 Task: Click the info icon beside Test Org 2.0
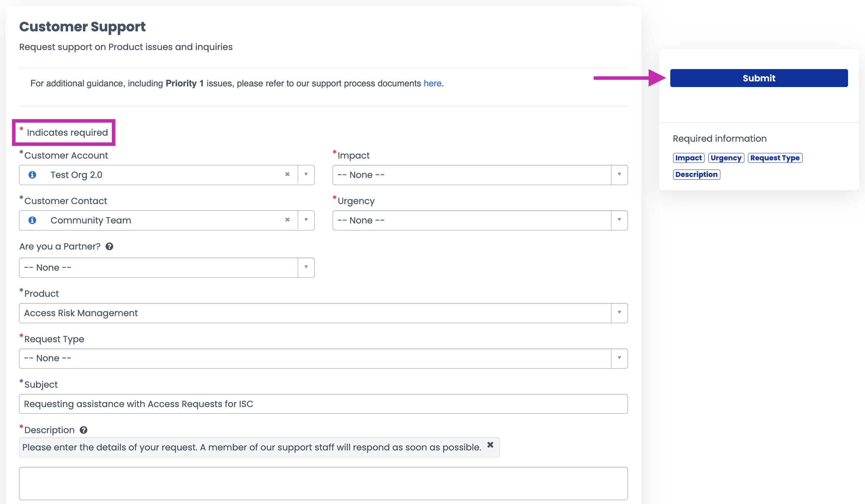tap(33, 174)
